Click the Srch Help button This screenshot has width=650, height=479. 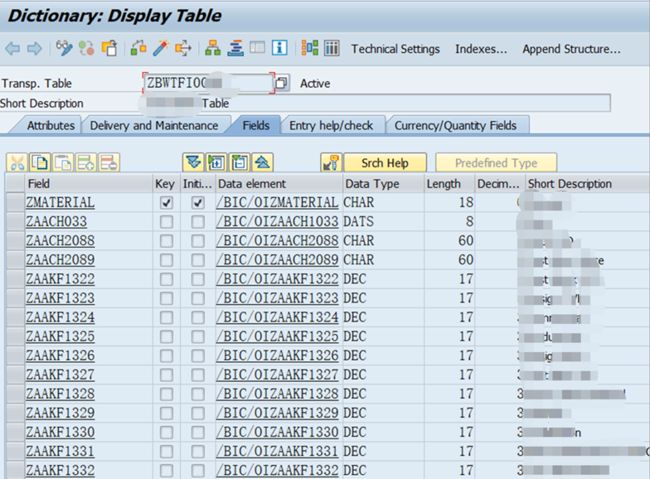click(385, 163)
